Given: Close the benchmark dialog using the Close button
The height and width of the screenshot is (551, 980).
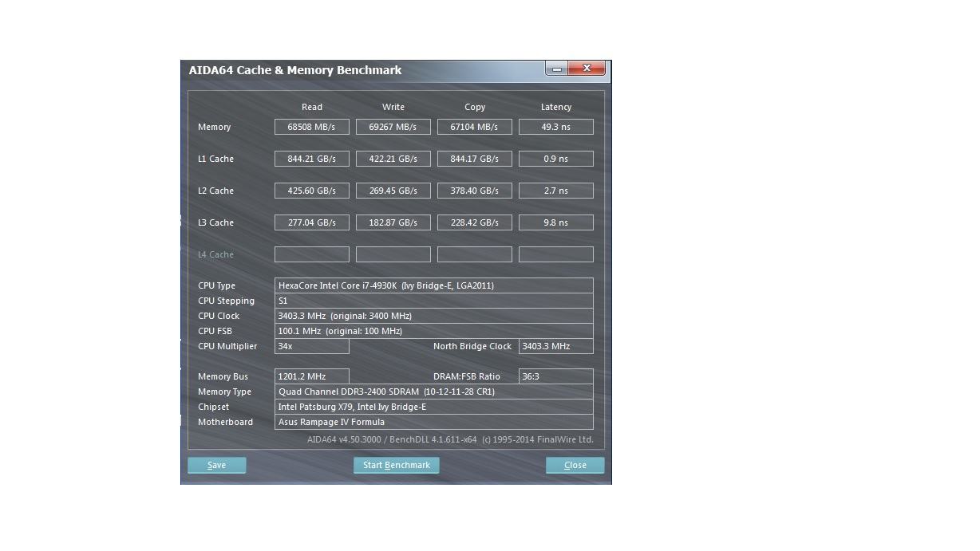Looking at the screenshot, I should pyautogui.click(x=575, y=465).
